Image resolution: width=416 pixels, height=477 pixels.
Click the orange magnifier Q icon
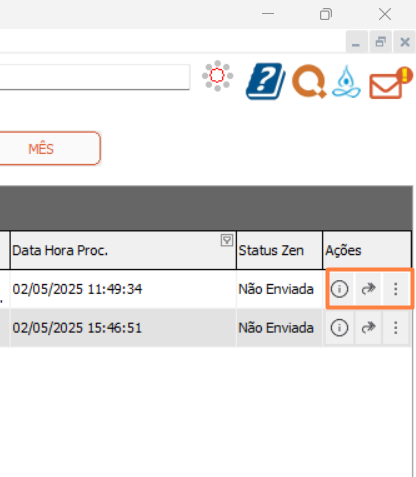point(309,81)
